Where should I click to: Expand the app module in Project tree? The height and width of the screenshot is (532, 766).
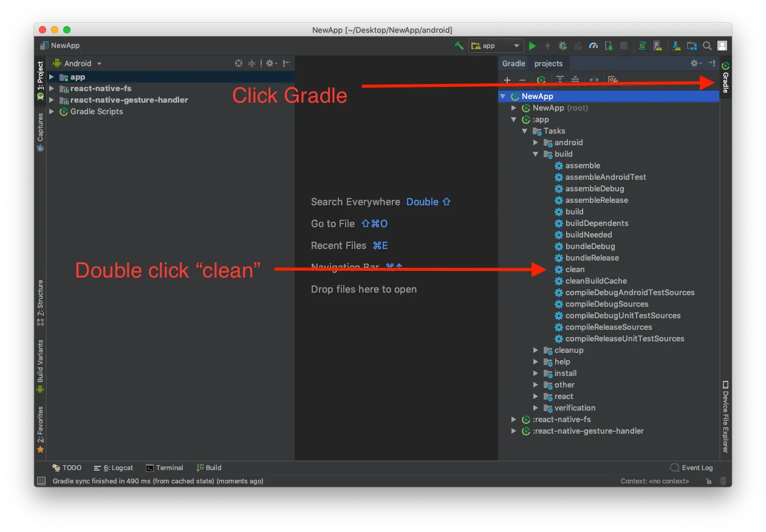point(52,77)
